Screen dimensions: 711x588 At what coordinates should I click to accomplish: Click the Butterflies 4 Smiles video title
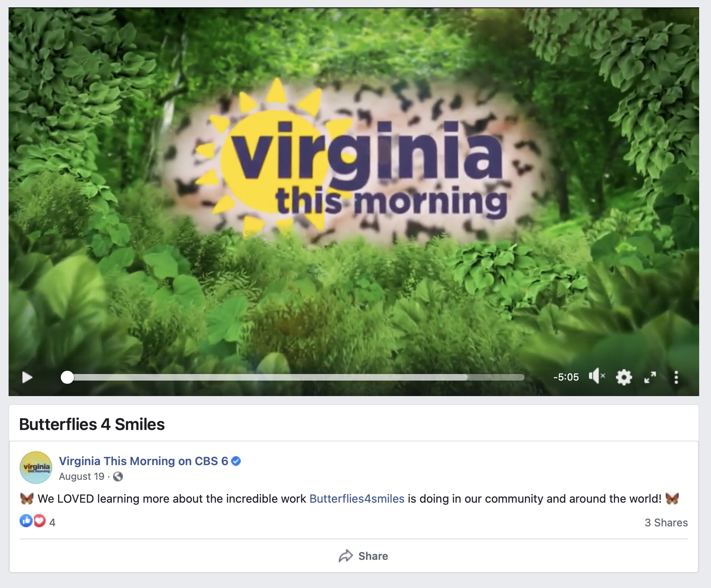(92, 424)
